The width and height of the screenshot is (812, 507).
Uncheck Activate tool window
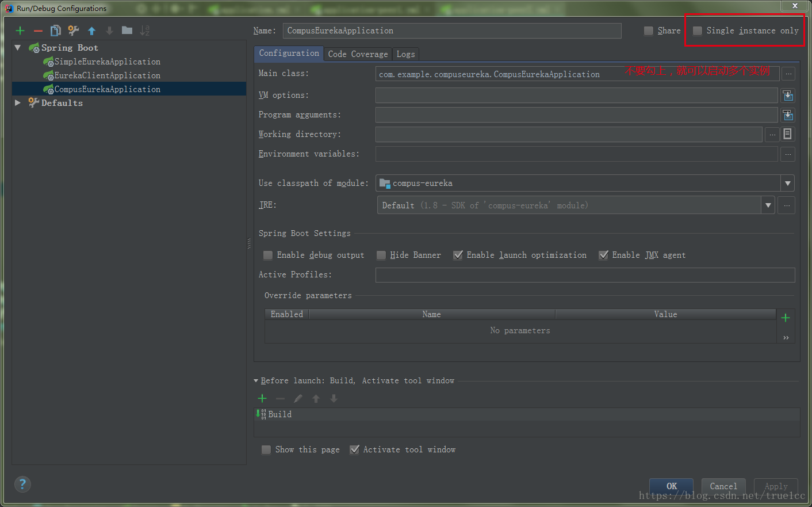point(355,449)
